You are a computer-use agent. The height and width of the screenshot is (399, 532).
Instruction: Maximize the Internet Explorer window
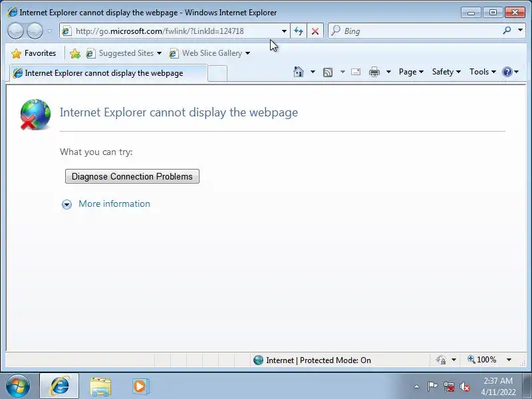tap(493, 13)
